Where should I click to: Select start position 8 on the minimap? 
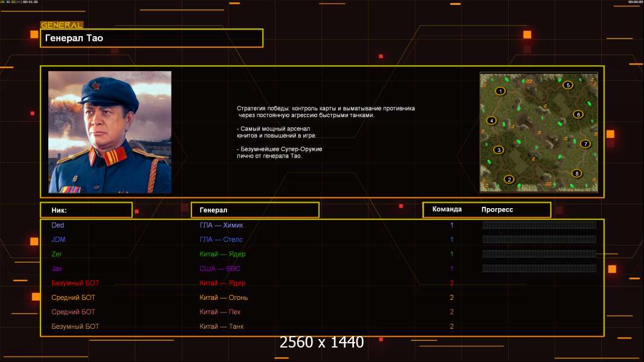click(x=577, y=173)
